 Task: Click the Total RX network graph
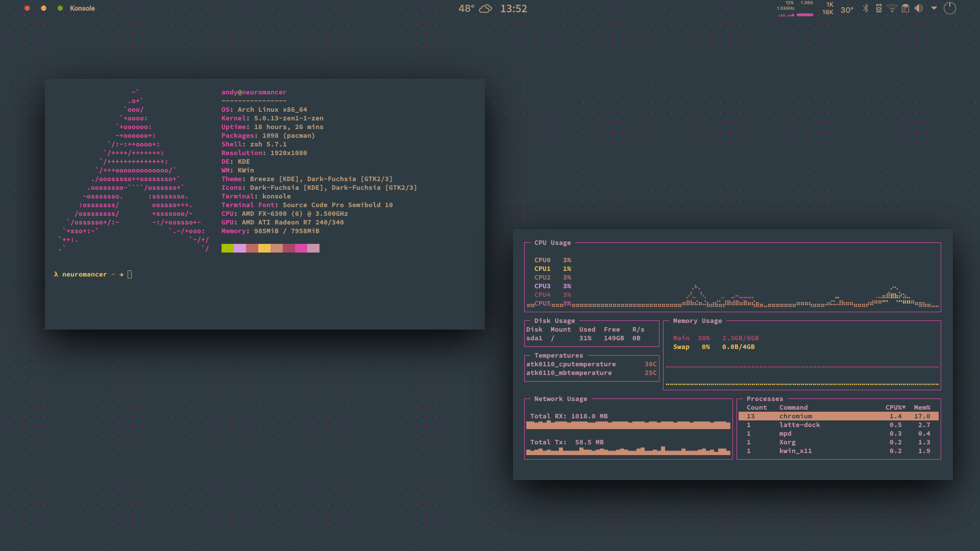(x=628, y=425)
